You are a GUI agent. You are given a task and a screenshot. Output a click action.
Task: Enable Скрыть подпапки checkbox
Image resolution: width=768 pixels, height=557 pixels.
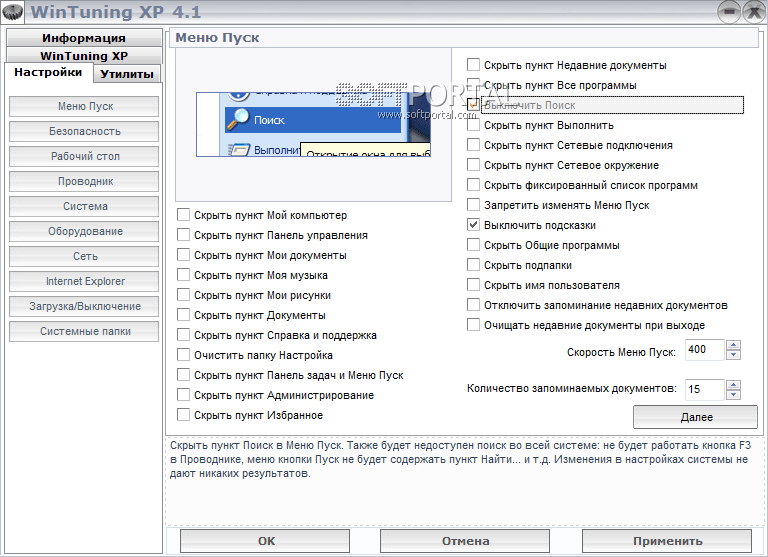[x=473, y=265]
